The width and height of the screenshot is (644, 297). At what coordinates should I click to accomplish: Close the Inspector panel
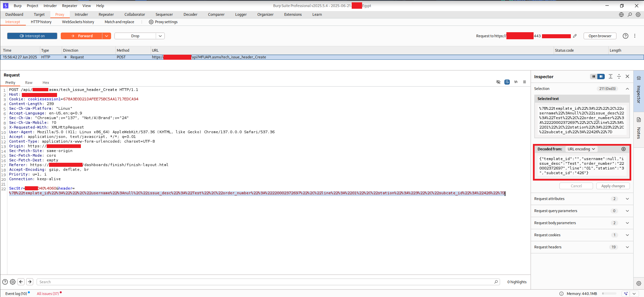(x=628, y=77)
